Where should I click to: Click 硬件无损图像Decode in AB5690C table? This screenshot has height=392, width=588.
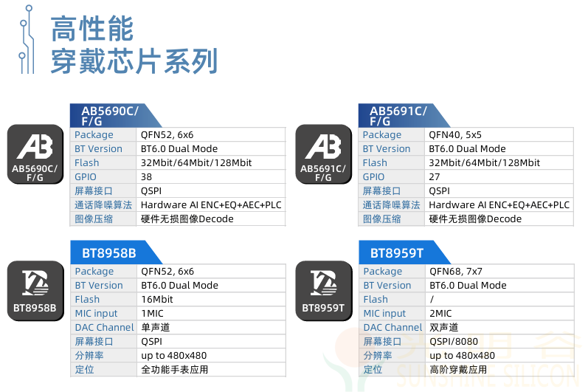click(x=187, y=219)
